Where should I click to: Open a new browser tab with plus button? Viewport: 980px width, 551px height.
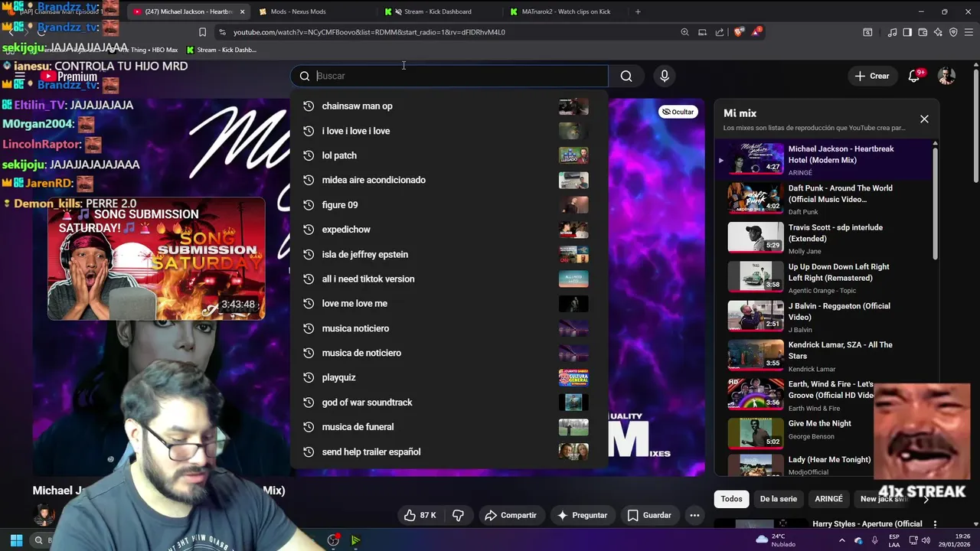[x=638, y=11]
